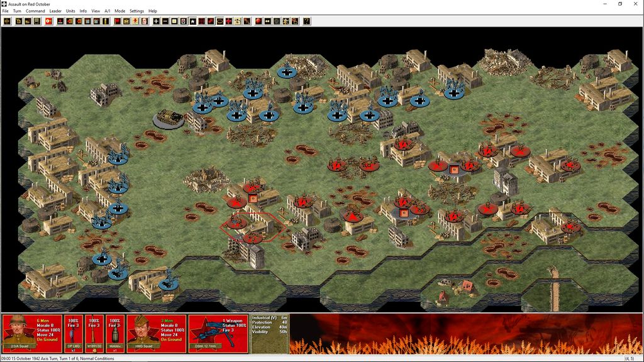The width and height of the screenshot is (644, 362).
Task: Select the HMG Squad portrait card
Action: coord(156,334)
